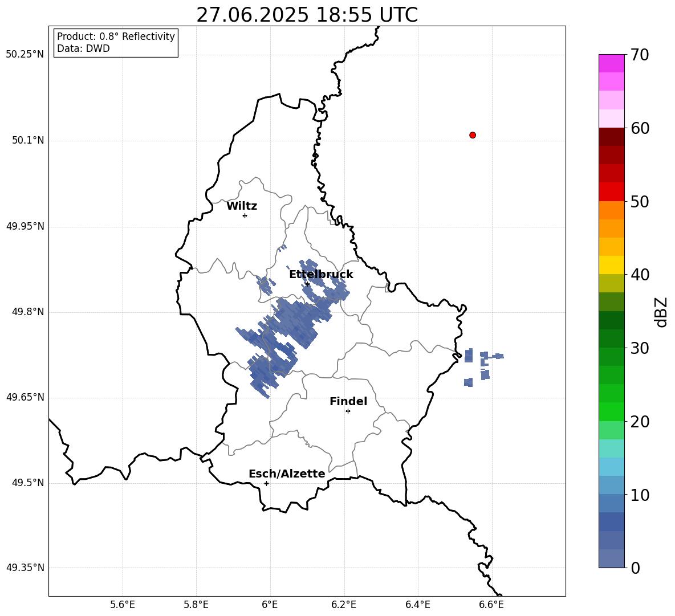This screenshot has width=675, height=616.
Task: Click the Ettelbruck city label
Action: click(x=321, y=275)
